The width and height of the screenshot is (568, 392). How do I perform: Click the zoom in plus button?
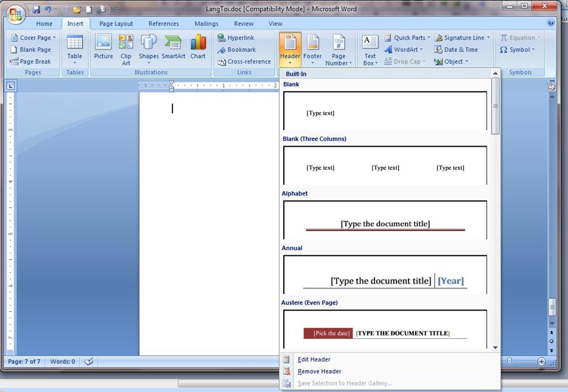click(x=541, y=361)
